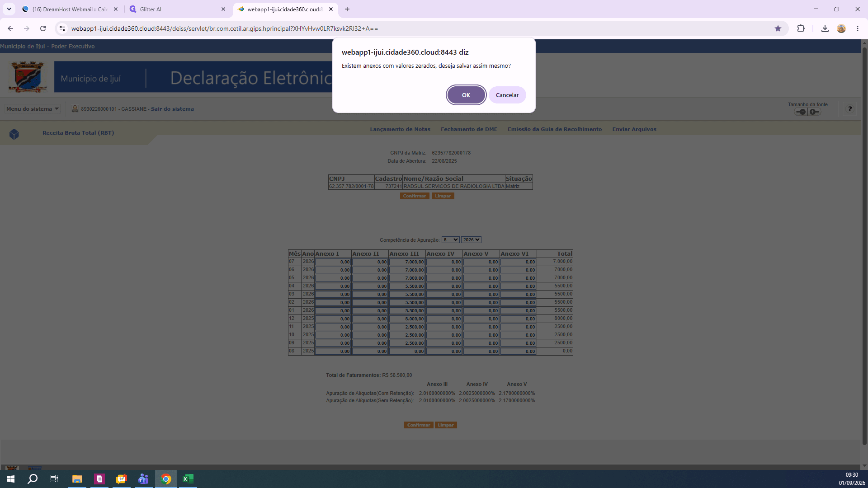
Task: Select the competência year dropdown 2026
Action: [471, 240]
